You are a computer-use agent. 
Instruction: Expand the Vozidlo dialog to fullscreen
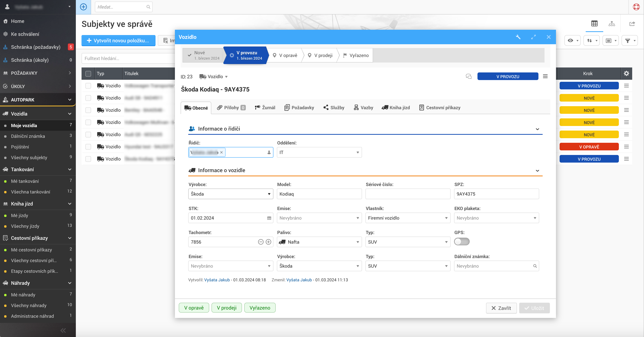click(533, 37)
